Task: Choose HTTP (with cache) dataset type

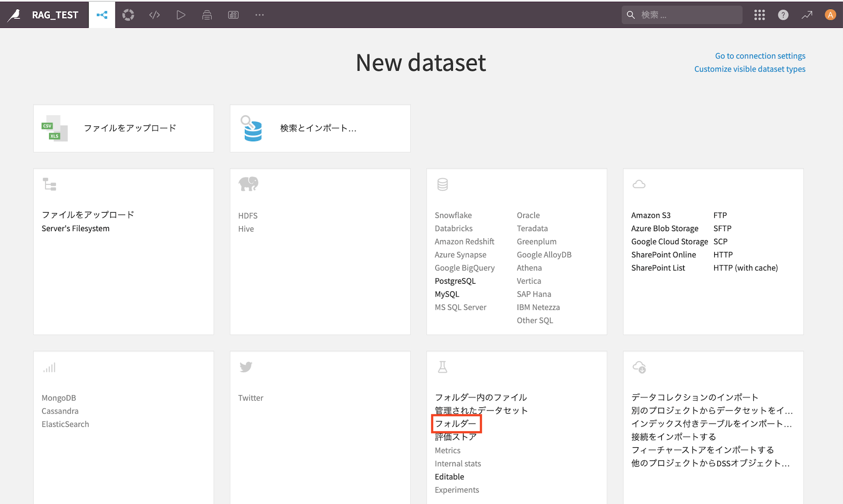Action: [745, 268]
